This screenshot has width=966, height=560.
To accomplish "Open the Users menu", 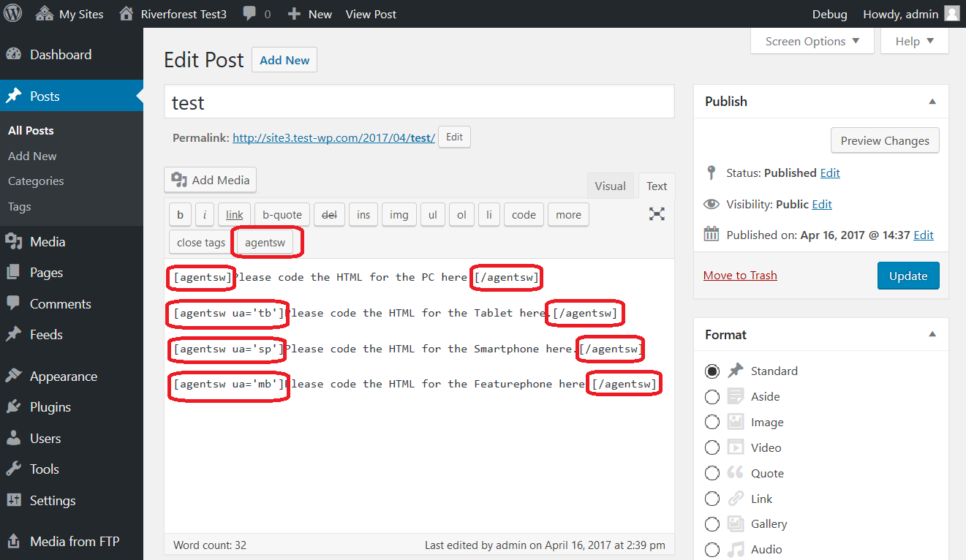I will pyautogui.click(x=72, y=439).
